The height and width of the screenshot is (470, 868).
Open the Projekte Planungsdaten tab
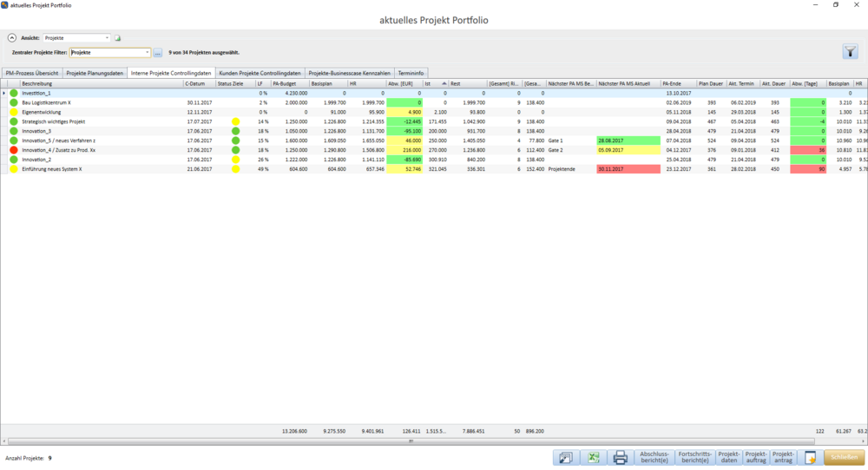tap(95, 73)
